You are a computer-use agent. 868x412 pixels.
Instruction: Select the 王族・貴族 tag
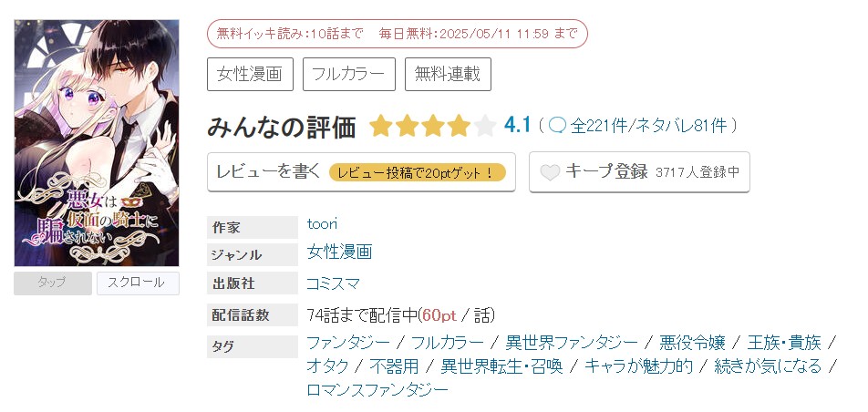point(784,343)
